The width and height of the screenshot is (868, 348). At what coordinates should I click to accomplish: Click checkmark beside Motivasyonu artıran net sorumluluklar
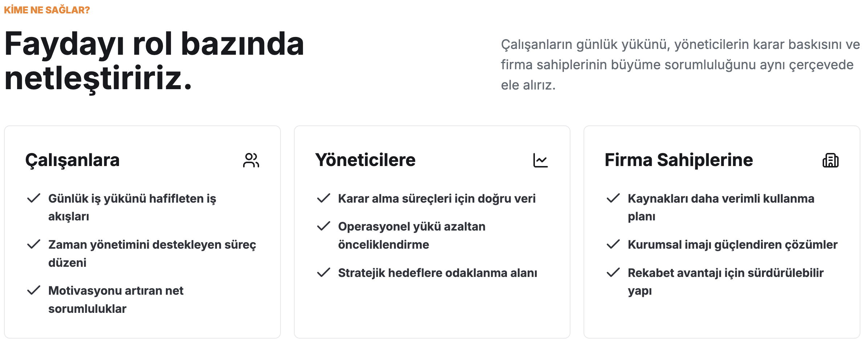click(34, 290)
